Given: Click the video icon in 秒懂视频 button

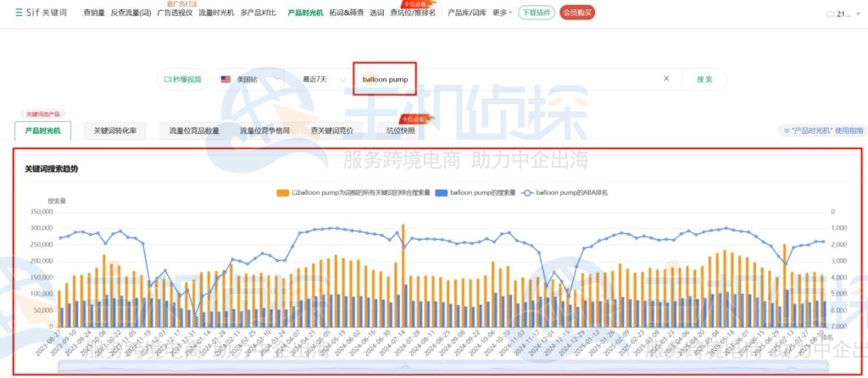Looking at the screenshot, I should point(167,79).
